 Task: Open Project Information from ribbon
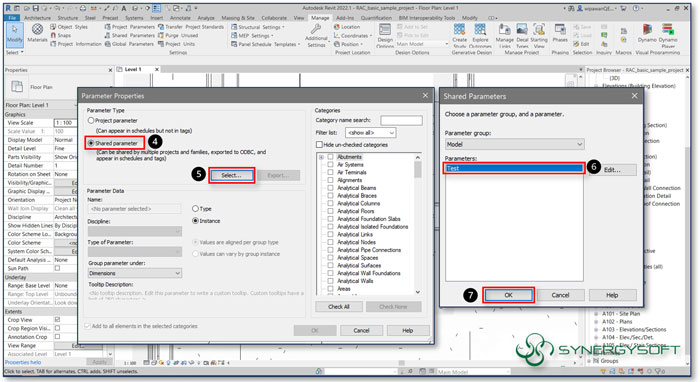pyautogui.click(x=76, y=44)
